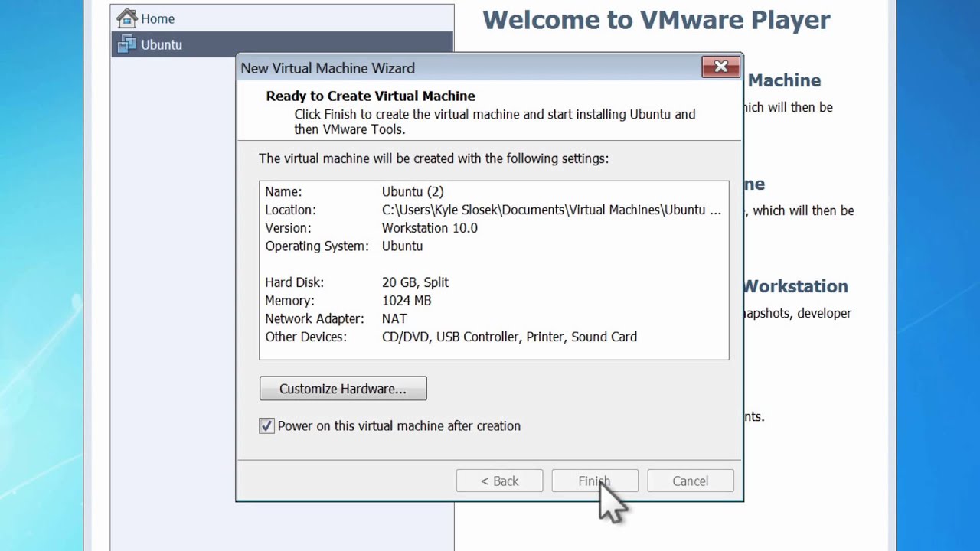
Task: Close the New Virtual Machine Wizard dialog
Action: click(720, 67)
